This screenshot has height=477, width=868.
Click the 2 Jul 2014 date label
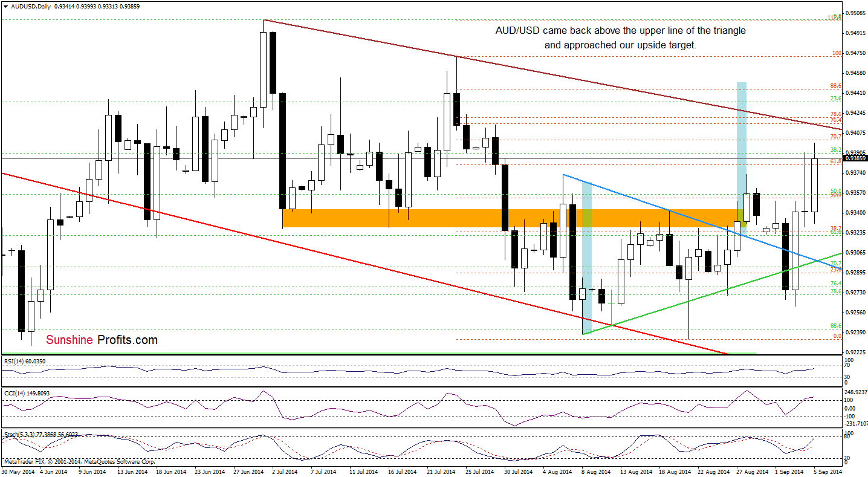[286, 472]
